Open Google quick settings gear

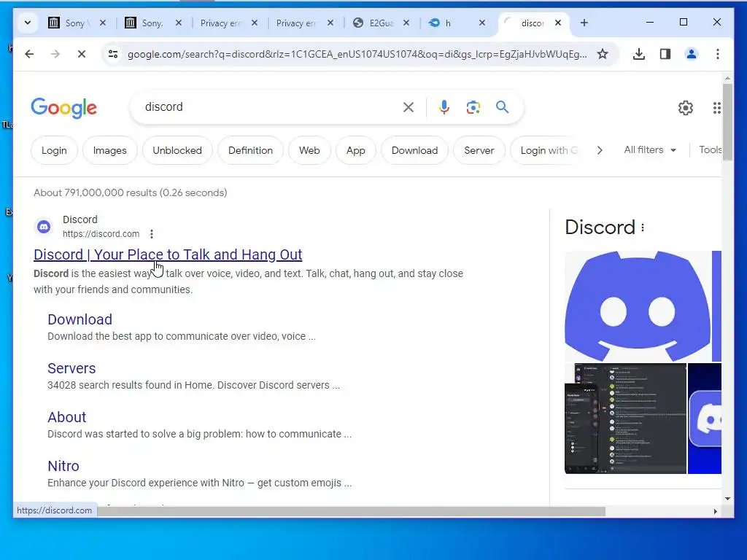point(686,108)
